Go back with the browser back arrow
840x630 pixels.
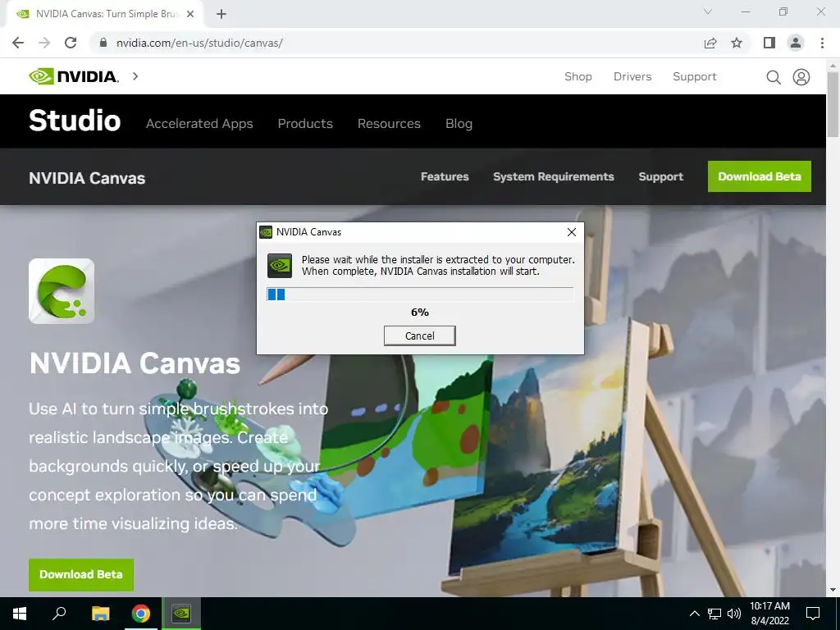click(18, 43)
